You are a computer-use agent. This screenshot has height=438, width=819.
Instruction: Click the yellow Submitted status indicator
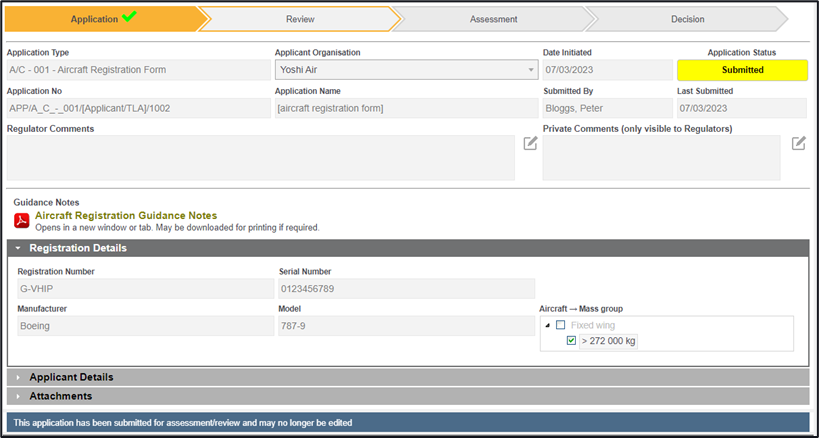pyautogui.click(x=742, y=70)
